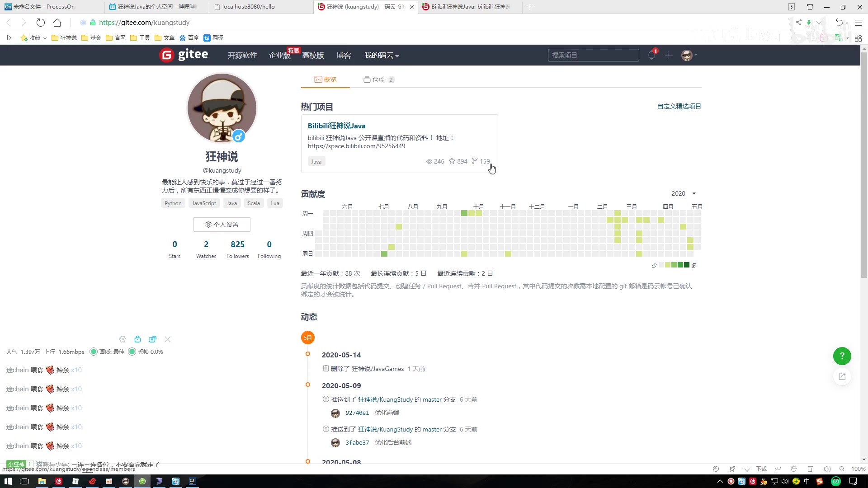Click the close stream overlay X icon
Viewport: 868px width, 488px height.
pyautogui.click(x=168, y=338)
